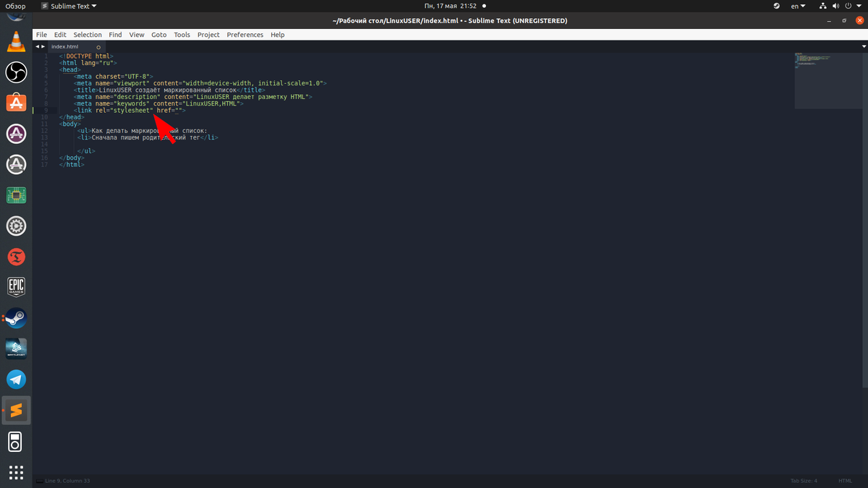This screenshot has height=488, width=868.
Task: Open the green CPU chip dock icon
Action: (x=16, y=195)
